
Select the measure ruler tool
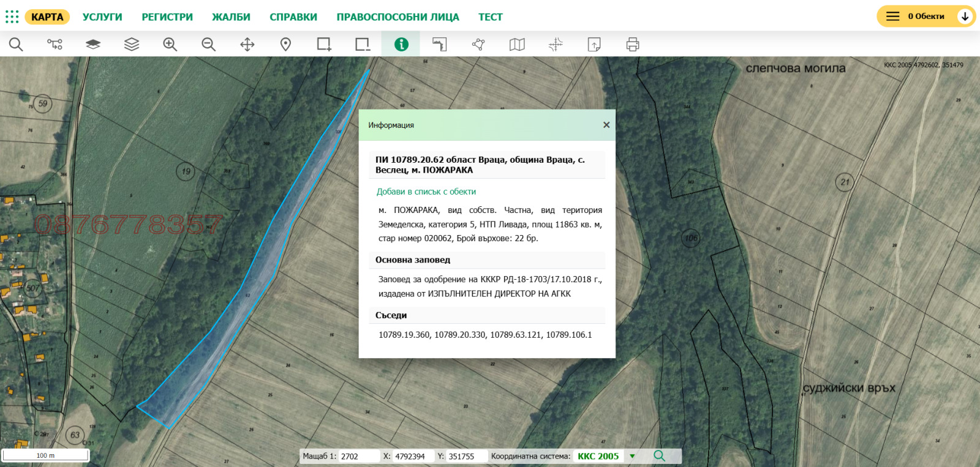[440, 44]
